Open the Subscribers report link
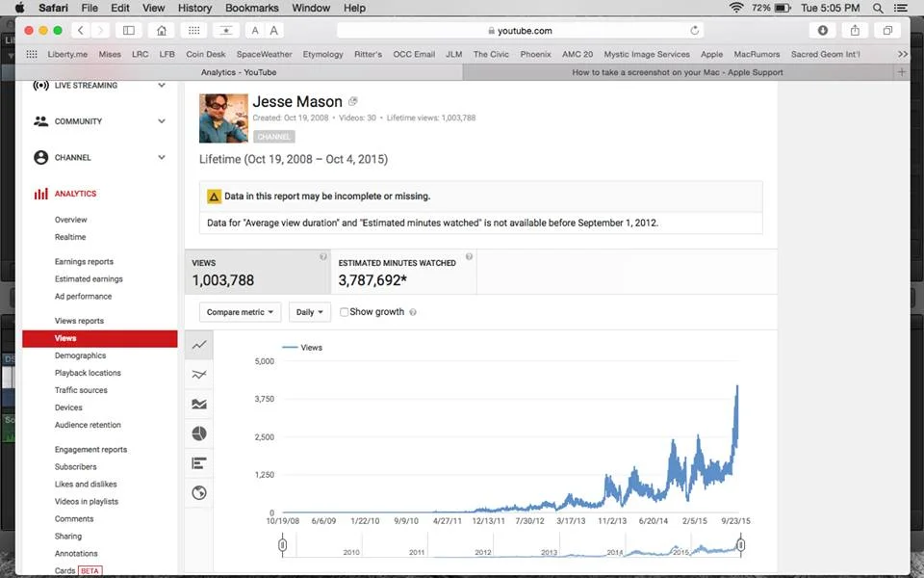The height and width of the screenshot is (578, 924). [75, 467]
